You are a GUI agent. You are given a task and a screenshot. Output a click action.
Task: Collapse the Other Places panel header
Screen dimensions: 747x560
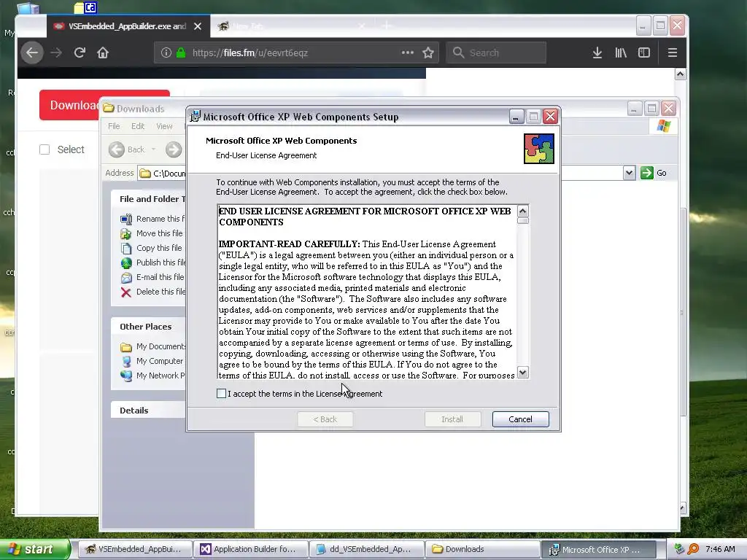(x=149, y=327)
